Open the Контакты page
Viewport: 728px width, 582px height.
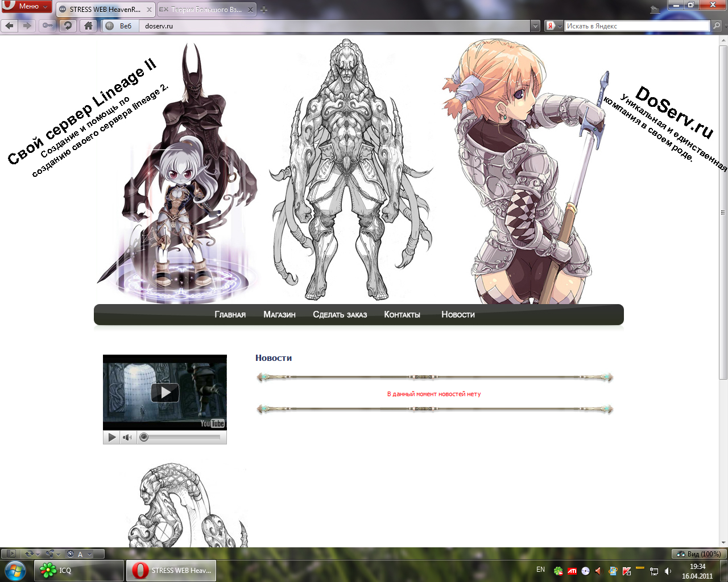pos(402,314)
